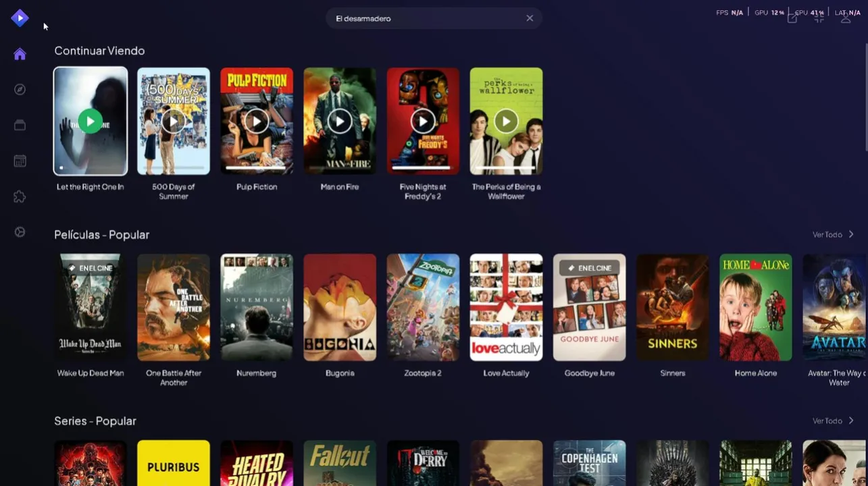Open Addons via the puzzle-piece icon
Viewport: 868px width, 486px height.
point(20,196)
